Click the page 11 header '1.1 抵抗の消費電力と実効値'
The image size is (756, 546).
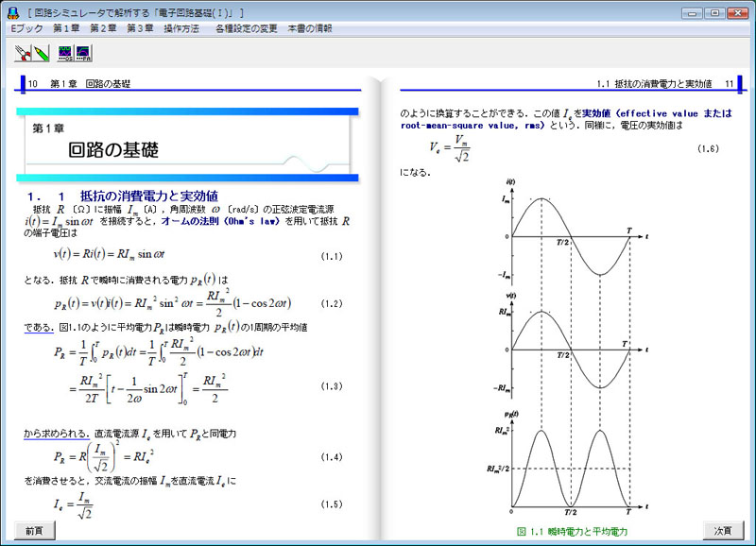[654, 84]
